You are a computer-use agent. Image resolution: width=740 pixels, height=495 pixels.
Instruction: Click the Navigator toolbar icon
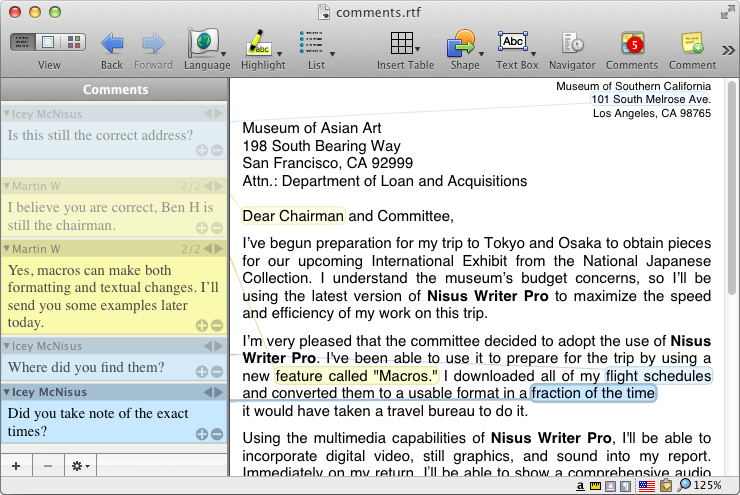(x=572, y=44)
